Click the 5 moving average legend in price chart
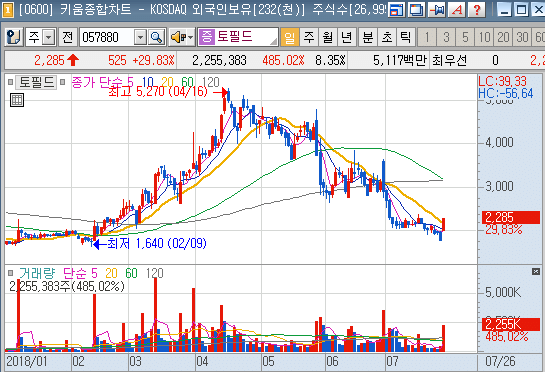Image resolution: width=545 pixels, height=372 pixels. (130, 82)
